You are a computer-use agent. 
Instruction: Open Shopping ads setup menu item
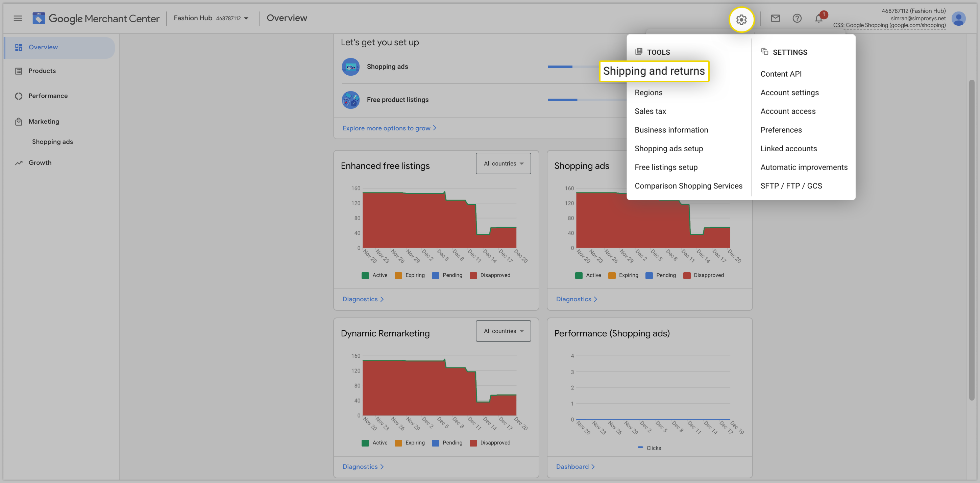pos(668,148)
